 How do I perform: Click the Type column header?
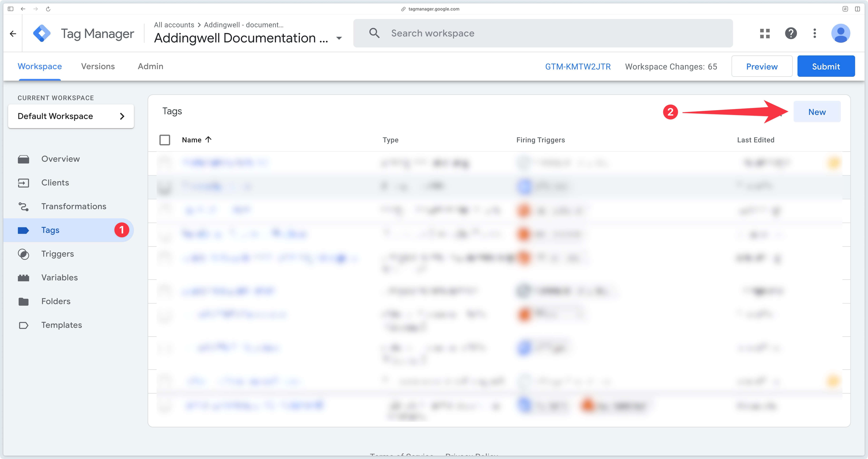tap(391, 140)
